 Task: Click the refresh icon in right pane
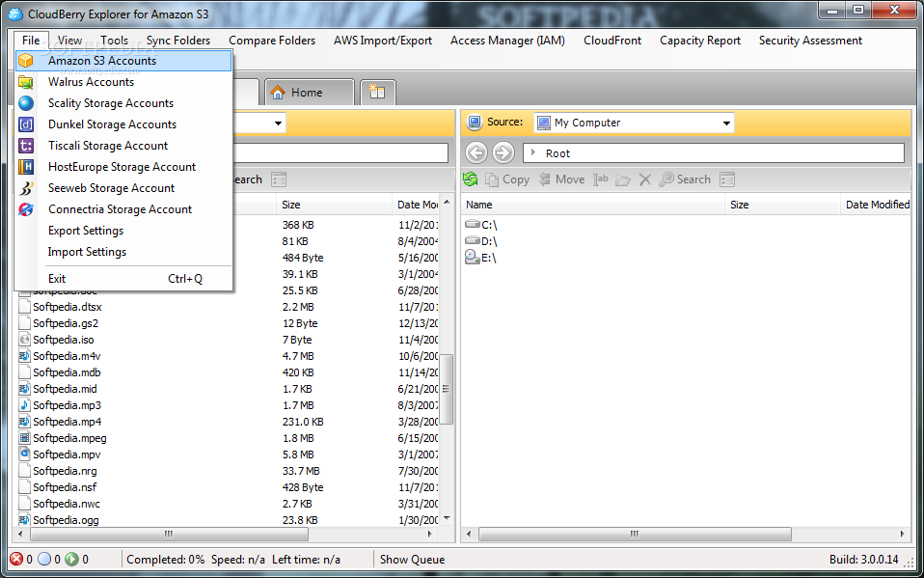(x=471, y=179)
